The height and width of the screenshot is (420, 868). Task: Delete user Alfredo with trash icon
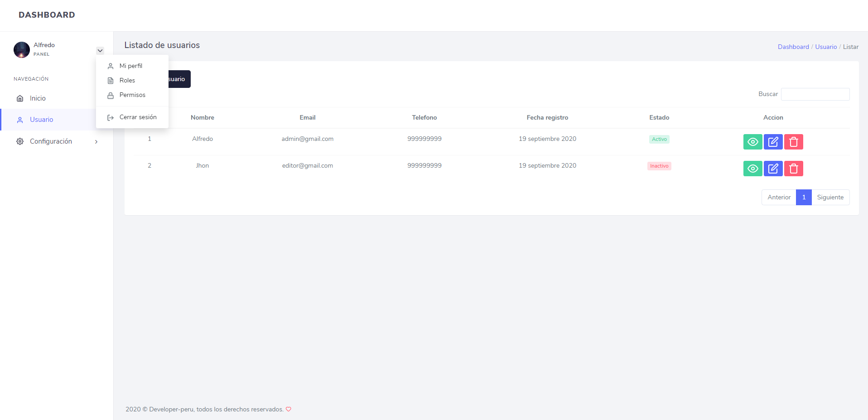(793, 142)
